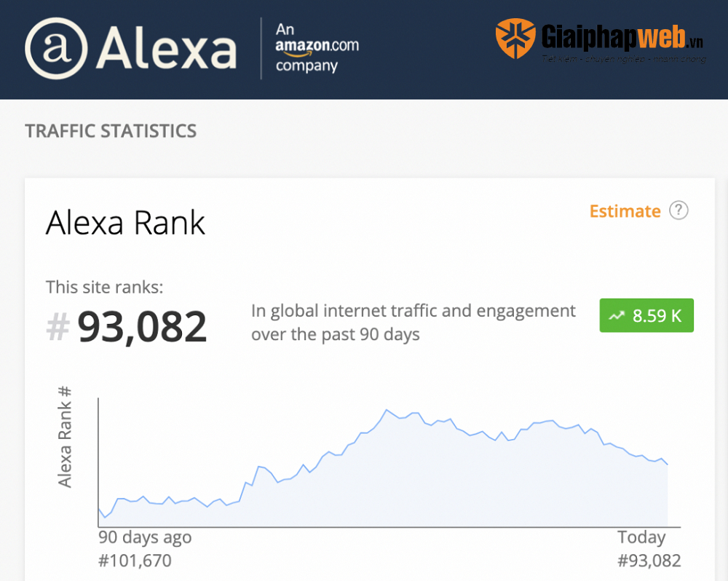Viewport: 728px width, 581px height.
Task: Click the 'Today' axis label
Action: (641, 537)
